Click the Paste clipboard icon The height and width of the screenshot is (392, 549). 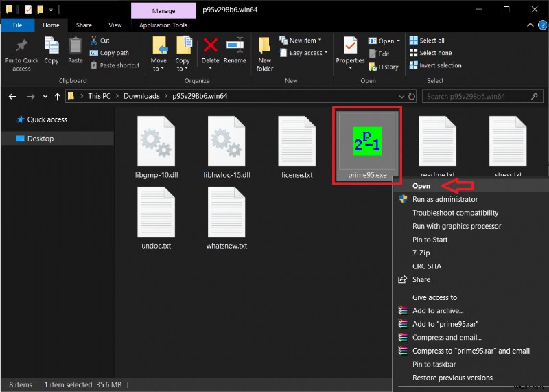[x=75, y=45]
